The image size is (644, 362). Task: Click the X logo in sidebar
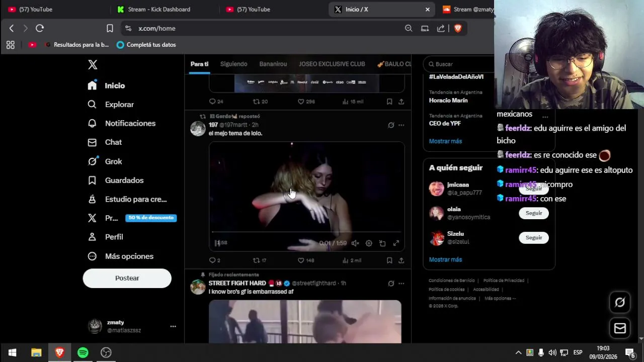93,65
